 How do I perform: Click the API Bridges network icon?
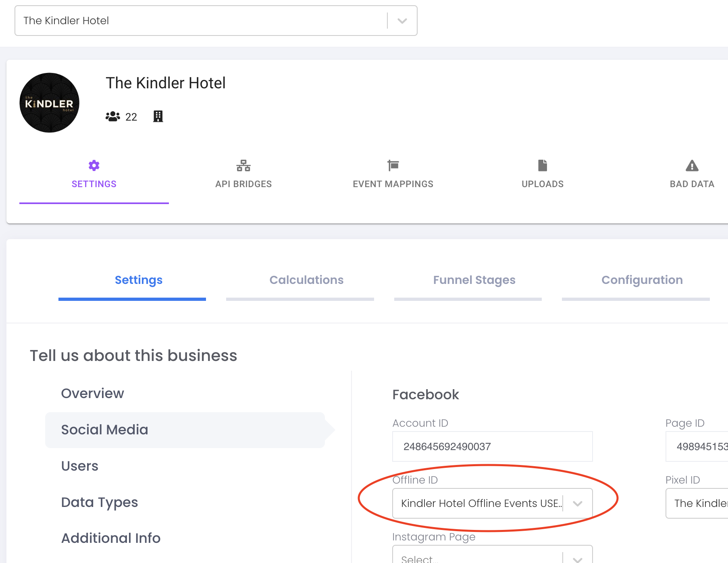pos(243,165)
